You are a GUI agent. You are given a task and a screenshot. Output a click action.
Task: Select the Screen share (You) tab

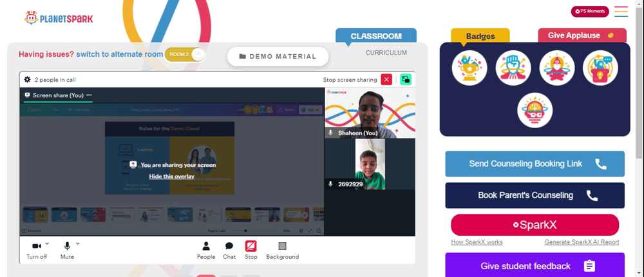[57, 95]
